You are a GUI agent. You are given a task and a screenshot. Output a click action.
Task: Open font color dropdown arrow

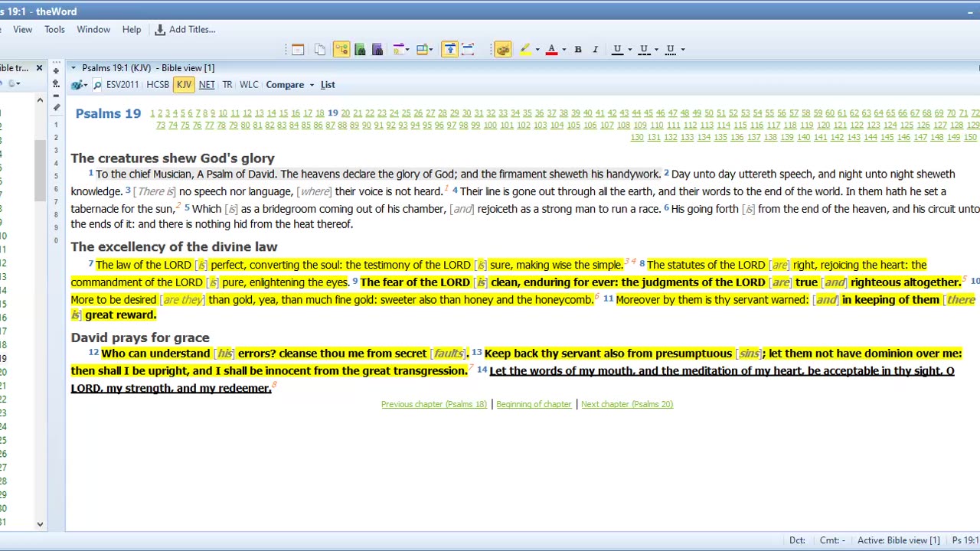point(563,50)
